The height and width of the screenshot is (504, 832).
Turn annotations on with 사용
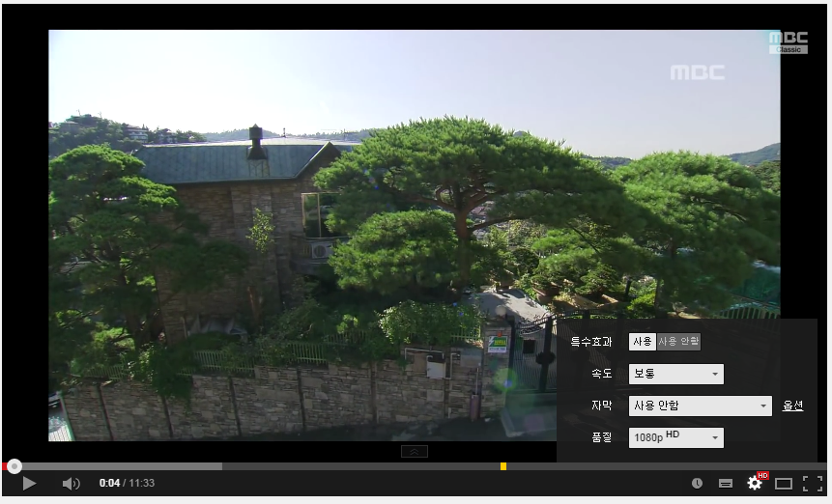point(642,342)
